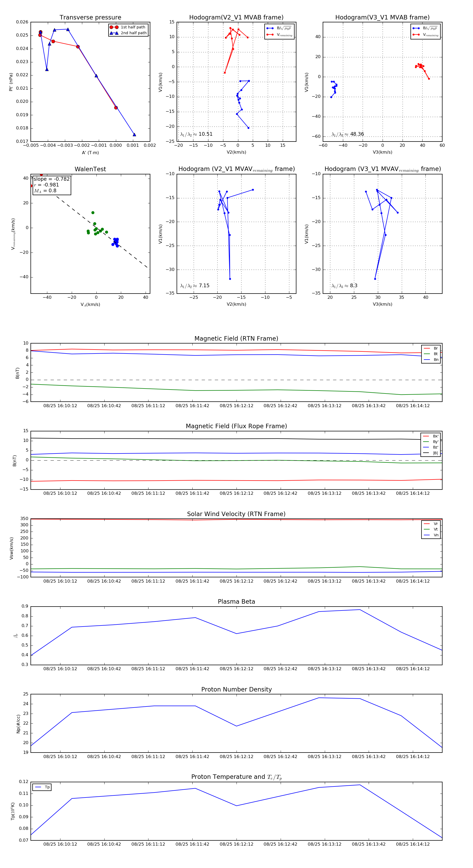Image resolution: width=473 pixels, height=868 pixels.
Task: Click the 'Vn' legend entry
Action: click(x=431, y=535)
